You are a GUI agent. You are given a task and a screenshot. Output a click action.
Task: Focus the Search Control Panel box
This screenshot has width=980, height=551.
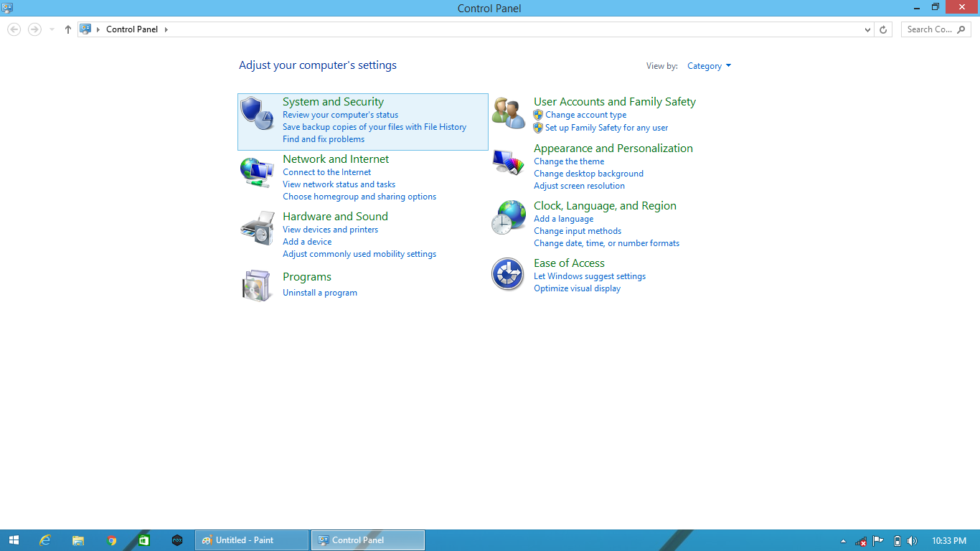pyautogui.click(x=936, y=29)
